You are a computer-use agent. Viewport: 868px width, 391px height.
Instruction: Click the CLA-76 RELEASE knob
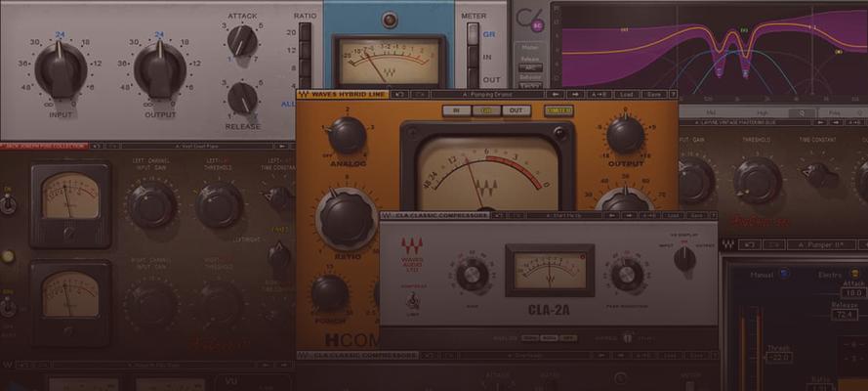[242, 99]
